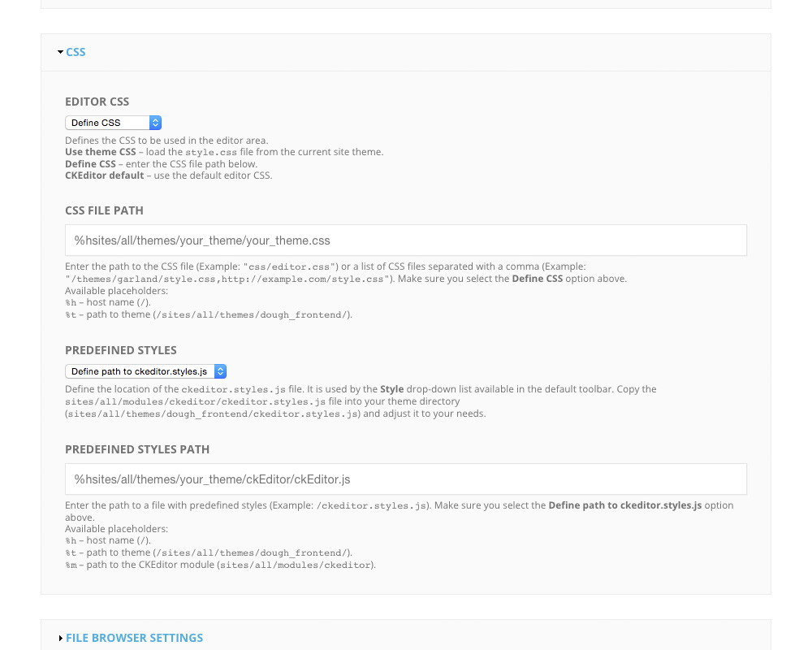The height and width of the screenshot is (650, 812).
Task: Click blue arrows on ckeditor.styles.js path select
Action: click(220, 371)
